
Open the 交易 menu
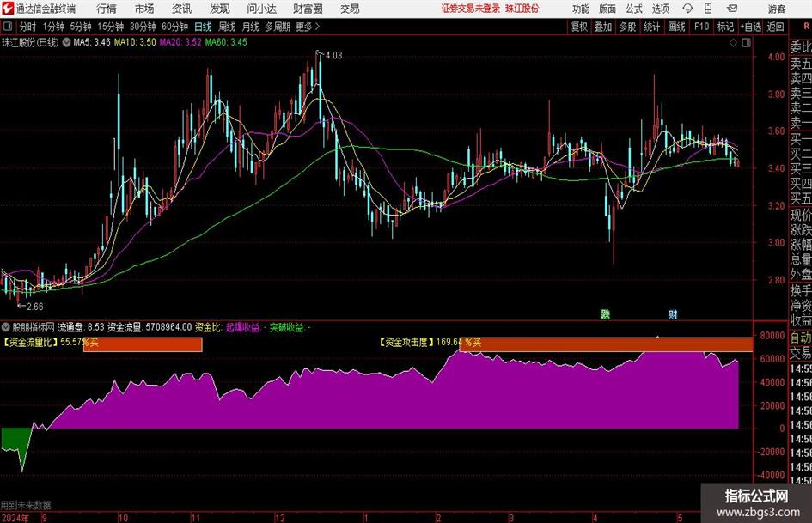[x=350, y=9]
